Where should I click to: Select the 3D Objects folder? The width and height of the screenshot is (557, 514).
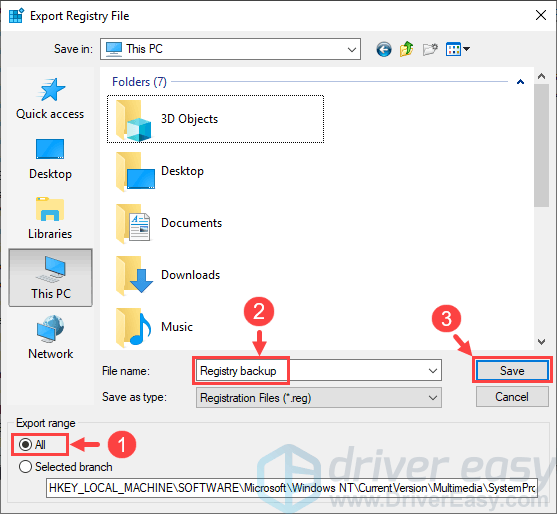(215, 119)
